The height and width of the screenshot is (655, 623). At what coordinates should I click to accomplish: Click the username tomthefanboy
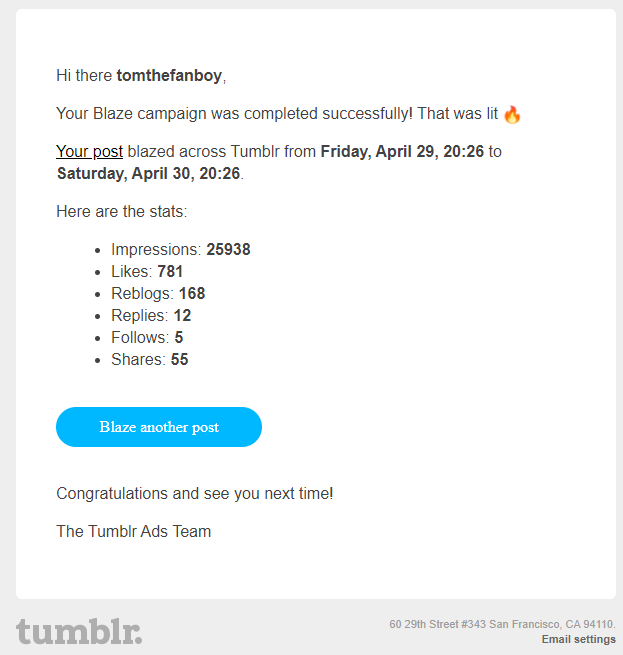pyautogui.click(x=169, y=75)
